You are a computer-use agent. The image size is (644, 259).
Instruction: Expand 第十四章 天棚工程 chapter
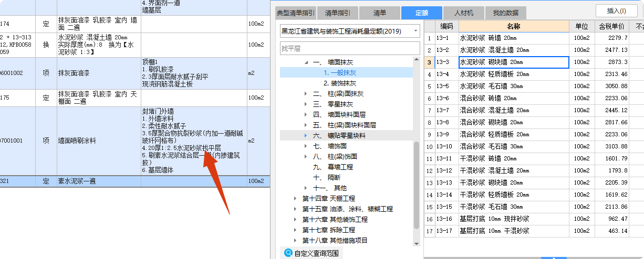[x=296, y=199]
